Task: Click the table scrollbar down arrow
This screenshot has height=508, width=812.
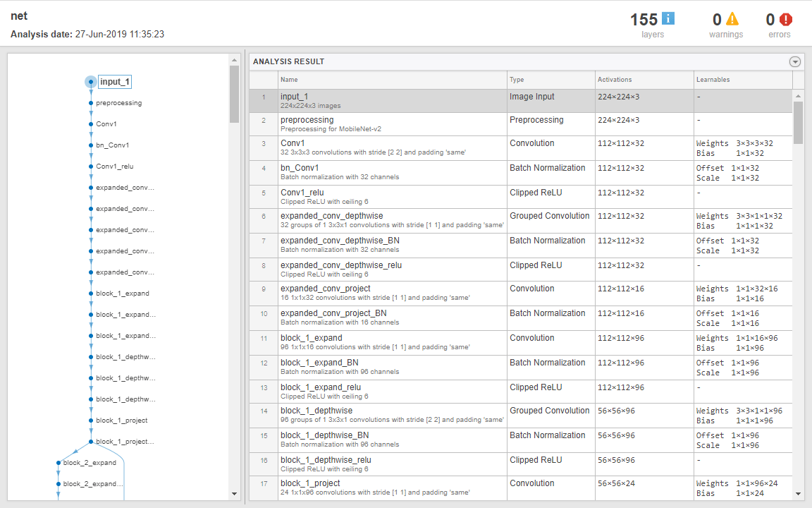Action: 798,494
